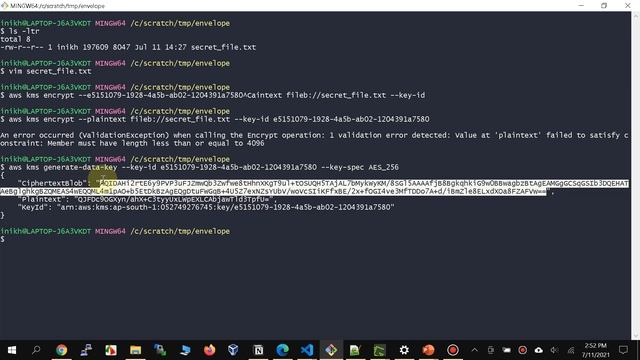The width and height of the screenshot is (640, 360).
Task: Open Visual Studio Code from taskbar
Action: click(x=307, y=350)
